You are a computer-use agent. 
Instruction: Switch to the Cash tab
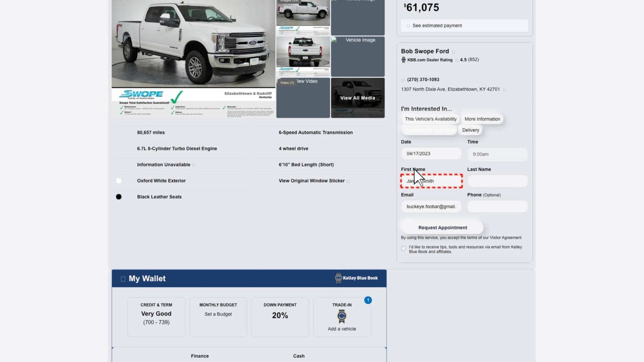tap(299, 356)
